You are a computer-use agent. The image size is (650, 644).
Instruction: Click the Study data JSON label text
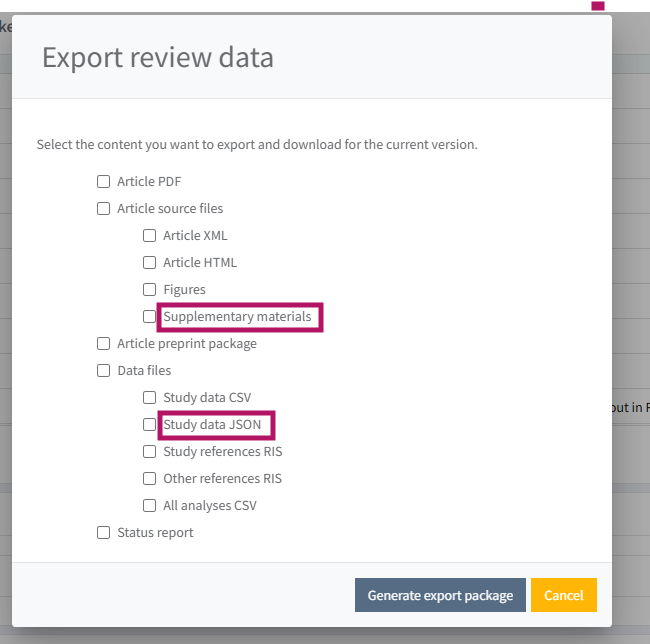pos(212,425)
